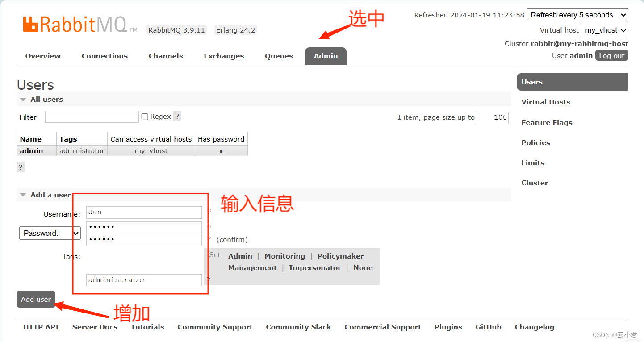This screenshot has width=644, height=342.
Task: Open the Tutorials footer link
Action: click(147, 327)
